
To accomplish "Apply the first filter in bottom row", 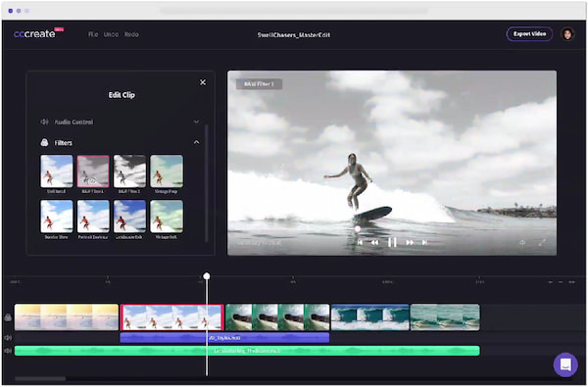I will (57, 217).
